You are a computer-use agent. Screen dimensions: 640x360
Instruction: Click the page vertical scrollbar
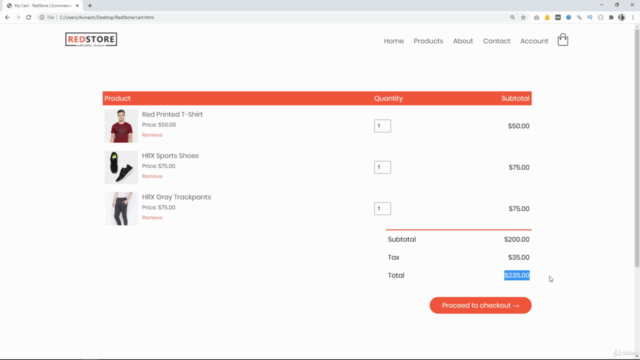click(637, 149)
